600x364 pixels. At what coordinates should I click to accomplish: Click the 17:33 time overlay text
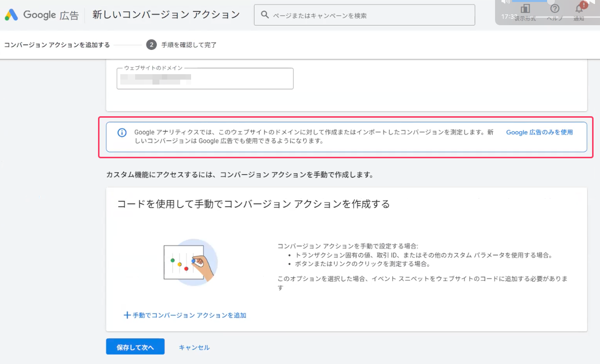(x=509, y=16)
